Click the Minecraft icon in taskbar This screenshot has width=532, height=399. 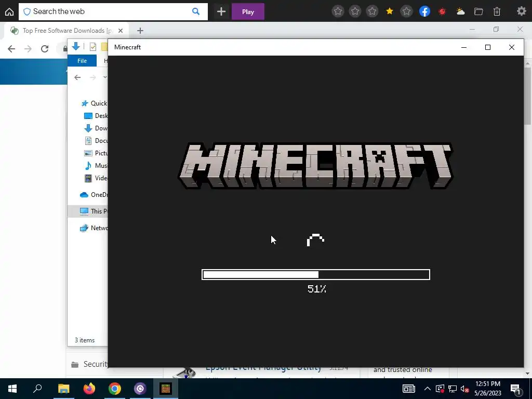pyautogui.click(x=166, y=389)
